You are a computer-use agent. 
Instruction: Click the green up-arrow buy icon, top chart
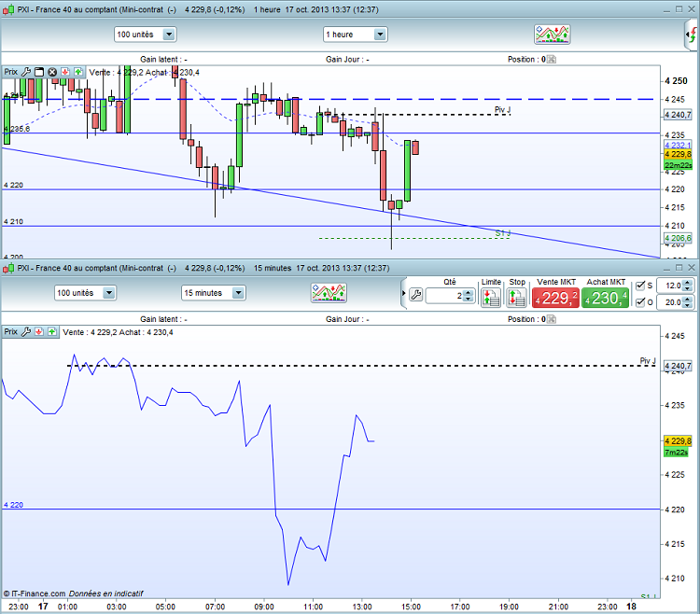[78, 72]
